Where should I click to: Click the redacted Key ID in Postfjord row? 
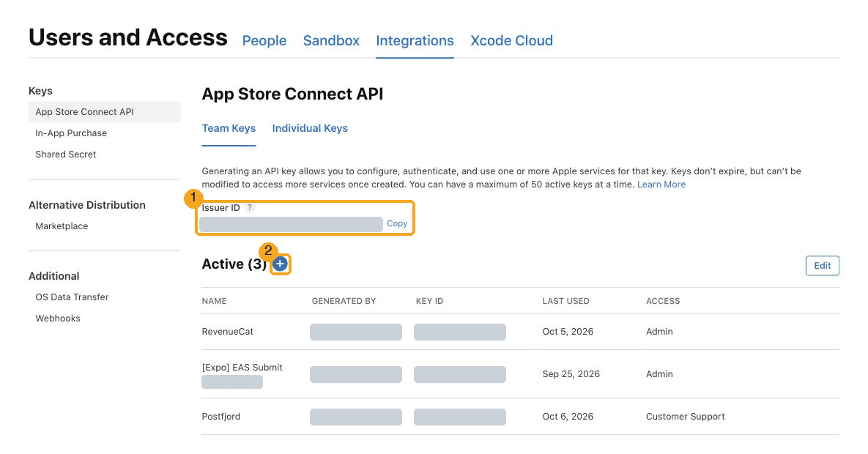(460, 417)
